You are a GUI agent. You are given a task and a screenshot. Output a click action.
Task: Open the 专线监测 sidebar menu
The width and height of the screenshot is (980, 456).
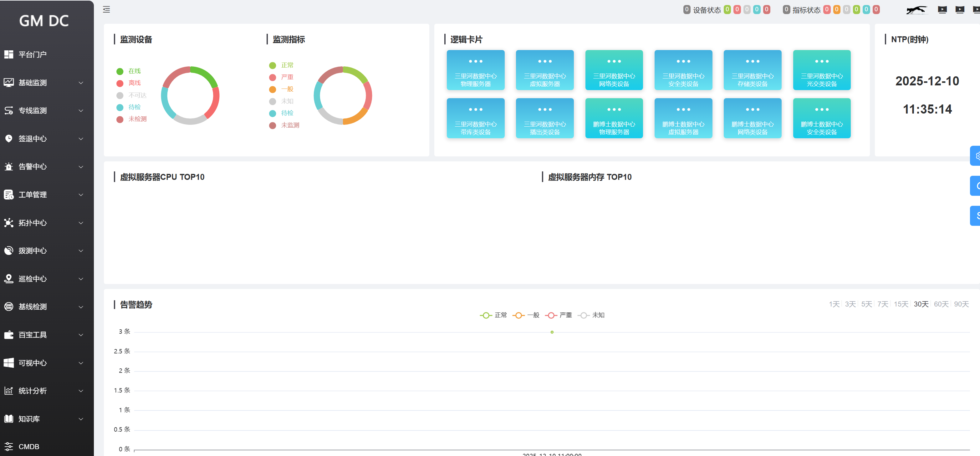(33, 111)
